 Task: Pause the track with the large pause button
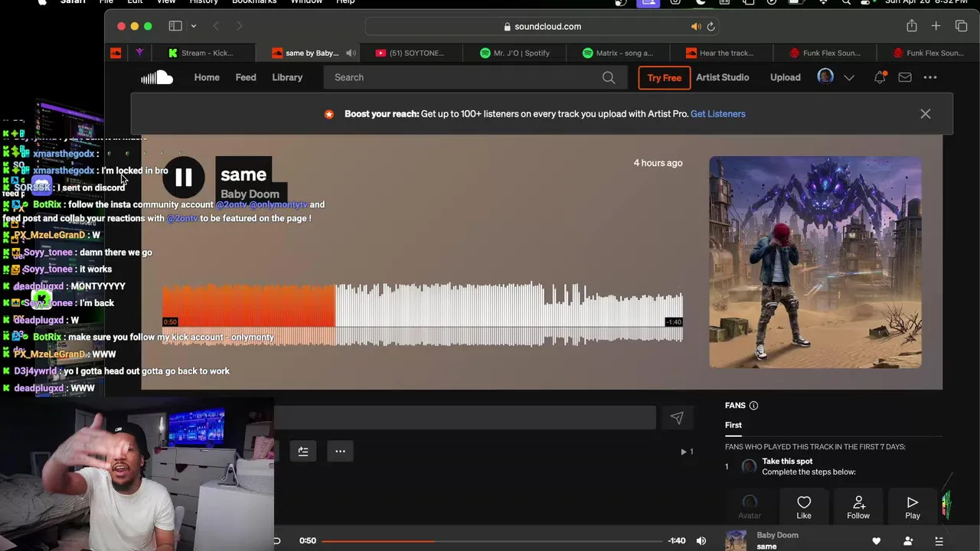[184, 178]
